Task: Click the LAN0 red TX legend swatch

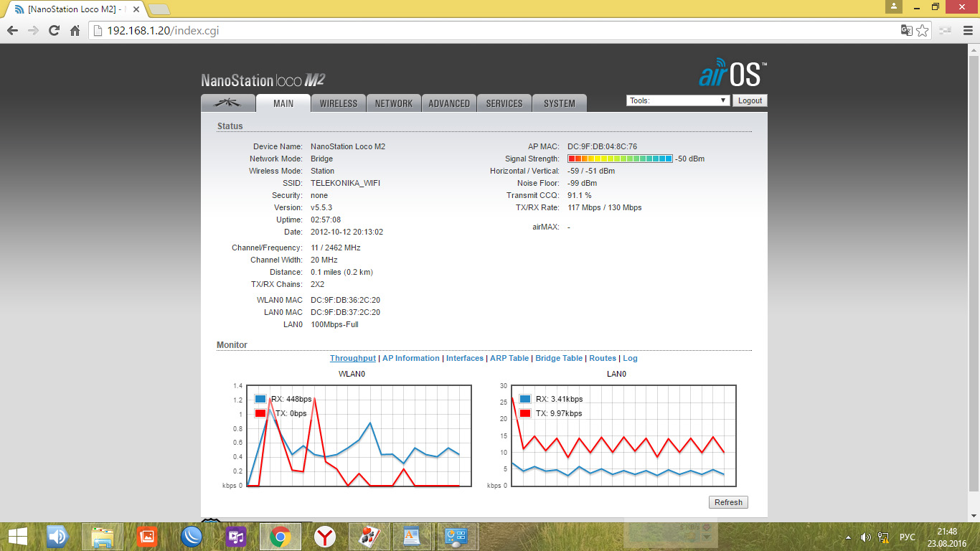Action: 524,413
